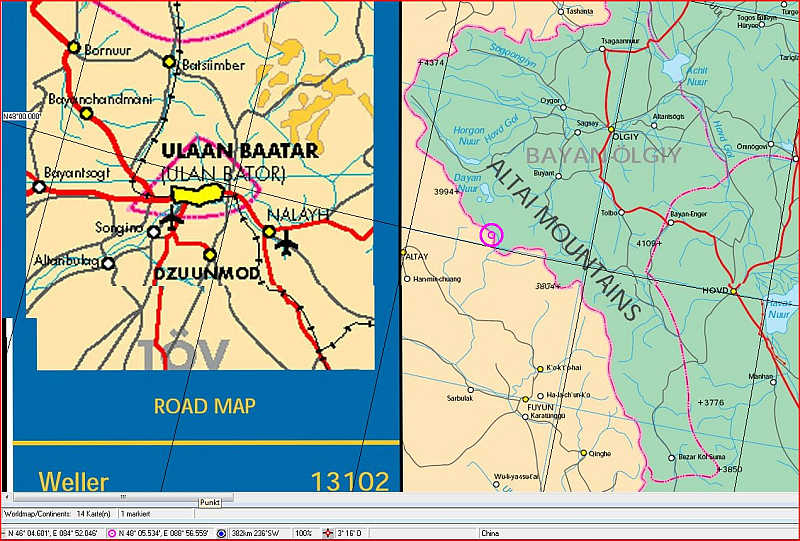800x541 pixels.
Task: Click the marker coordinates 'N 48° 05.534'' field
Action: click(163, 533)
